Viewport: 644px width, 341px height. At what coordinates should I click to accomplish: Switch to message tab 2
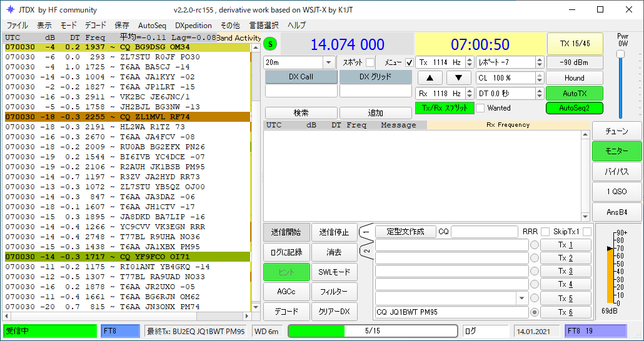click(x=366, y=251)
